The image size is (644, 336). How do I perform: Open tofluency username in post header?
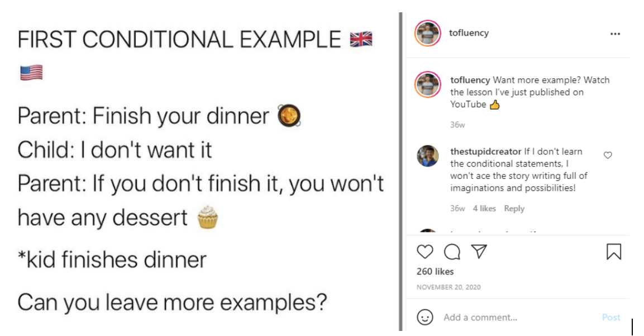pyautogui.click(x=469, y=33)
